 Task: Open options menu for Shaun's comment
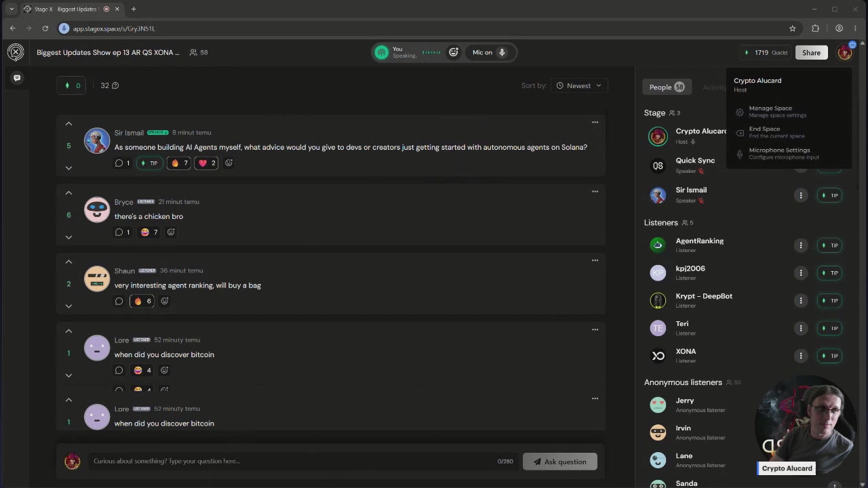pyautogui.click(x=595, y=260)
